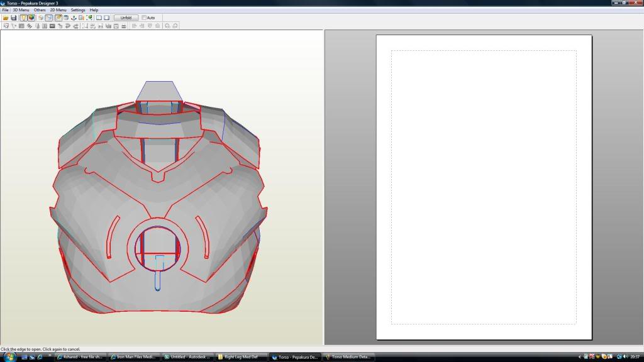Image resolution: width=644 pixels, height=362 pixels.
Task: Click the rotate-right icon ending the second toolbar row
Action: 175,26
